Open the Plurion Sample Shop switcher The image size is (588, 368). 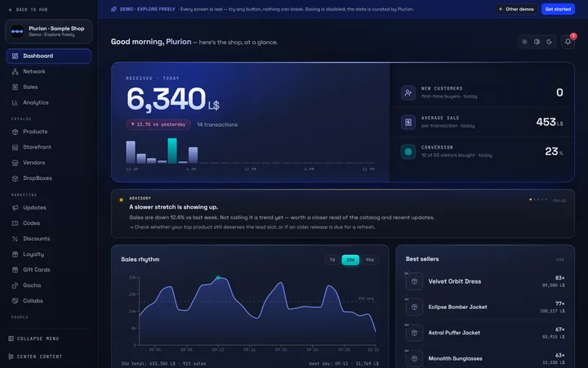[49, 32]
